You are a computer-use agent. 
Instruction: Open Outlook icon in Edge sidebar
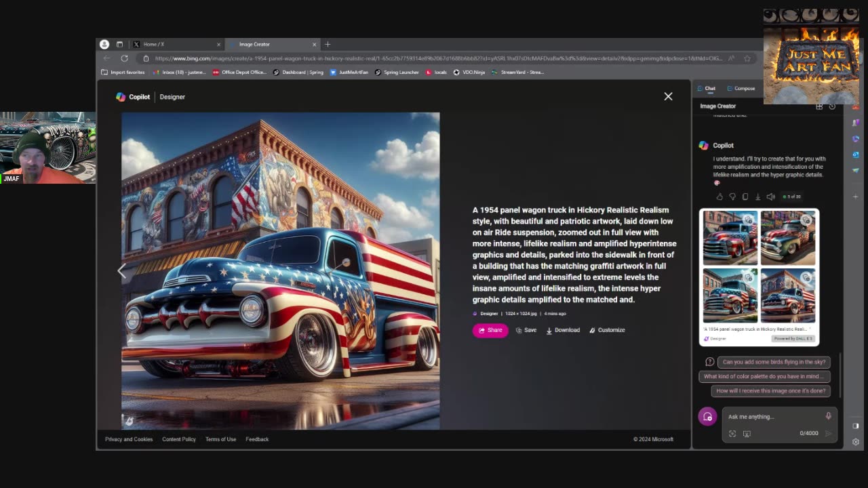click(856, 155)
